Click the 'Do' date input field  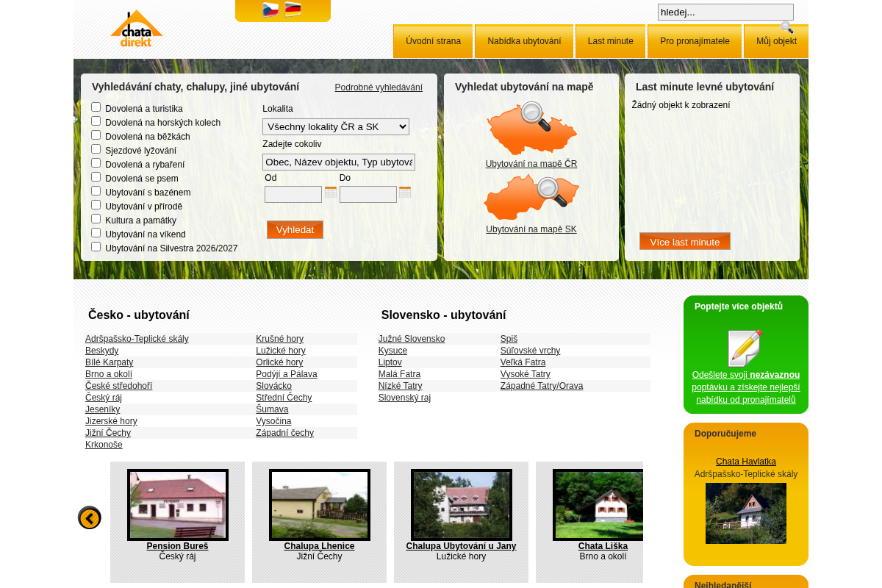368,194
